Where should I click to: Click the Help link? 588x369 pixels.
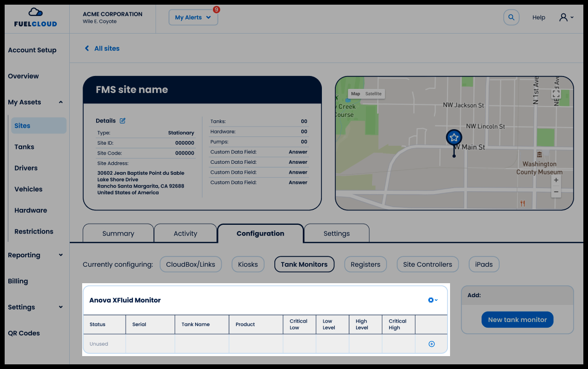538,17
